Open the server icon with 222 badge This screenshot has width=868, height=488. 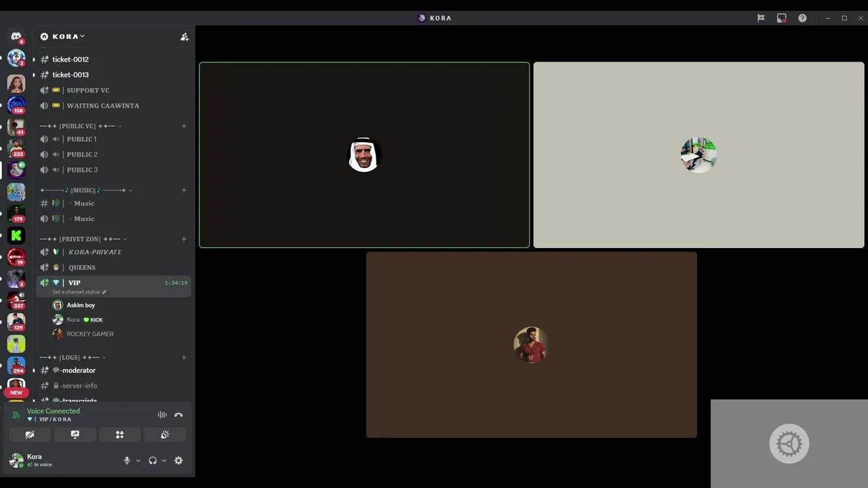pos(16,148)
